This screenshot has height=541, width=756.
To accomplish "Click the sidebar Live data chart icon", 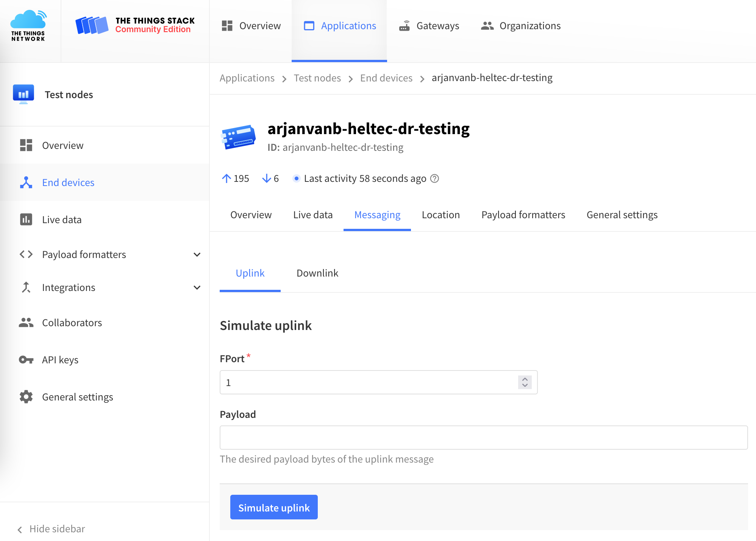I will (26, 219).
